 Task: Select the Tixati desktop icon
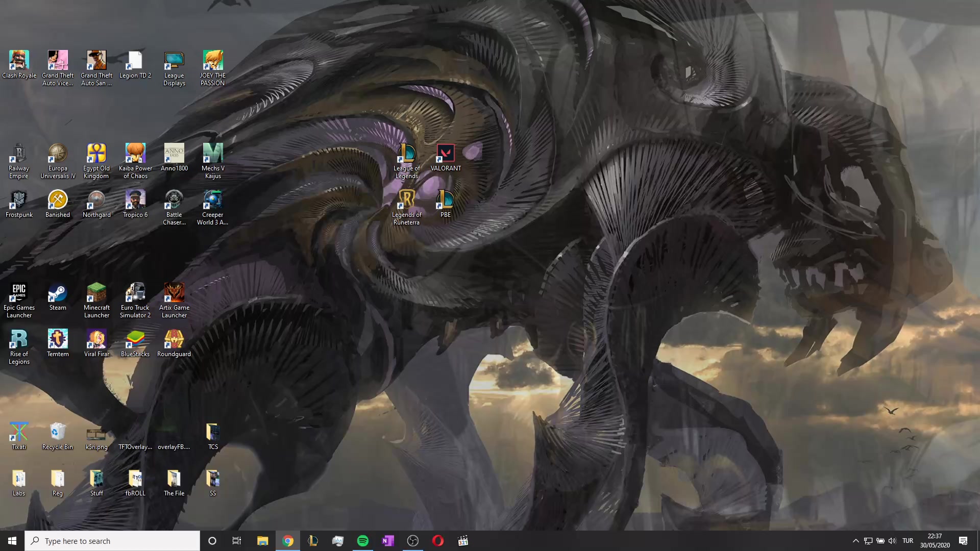tap(19, 436)
